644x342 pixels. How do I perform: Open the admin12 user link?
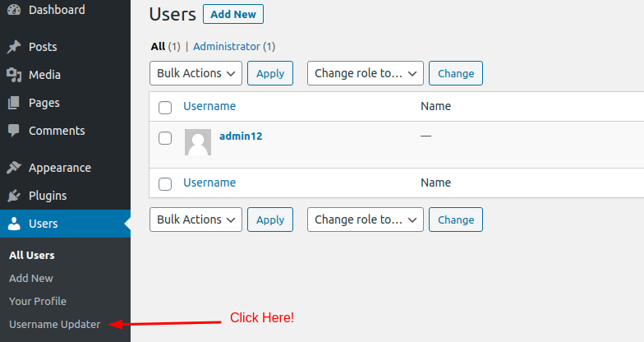[241, 136]
